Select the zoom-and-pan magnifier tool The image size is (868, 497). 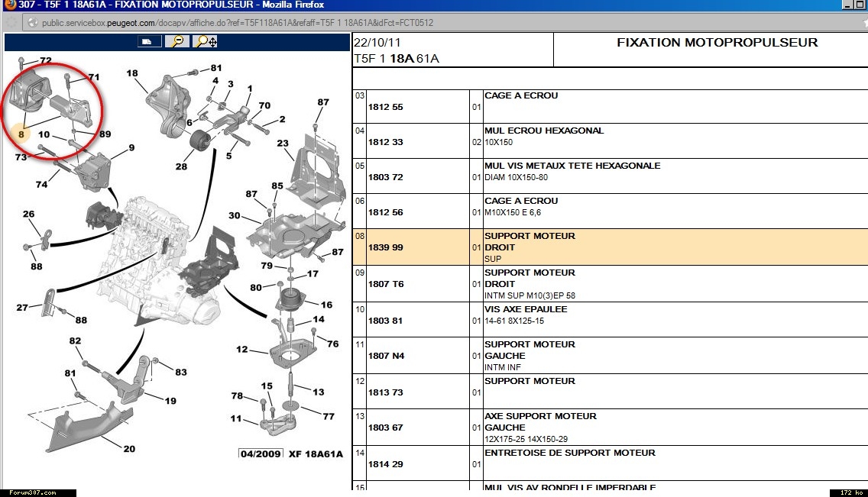206,41
